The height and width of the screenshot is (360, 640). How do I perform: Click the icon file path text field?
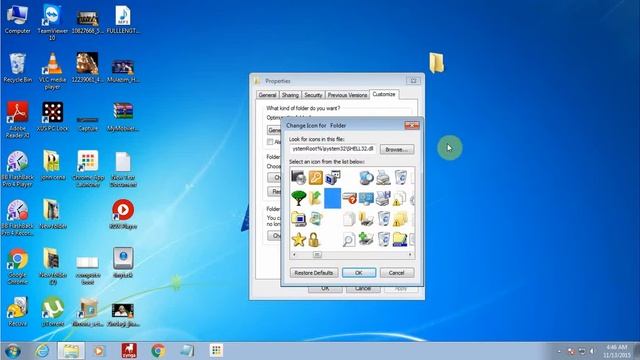pos(333,149)
